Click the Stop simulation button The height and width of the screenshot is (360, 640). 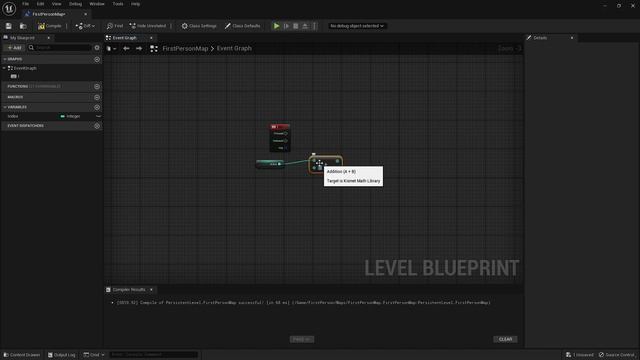296,26
